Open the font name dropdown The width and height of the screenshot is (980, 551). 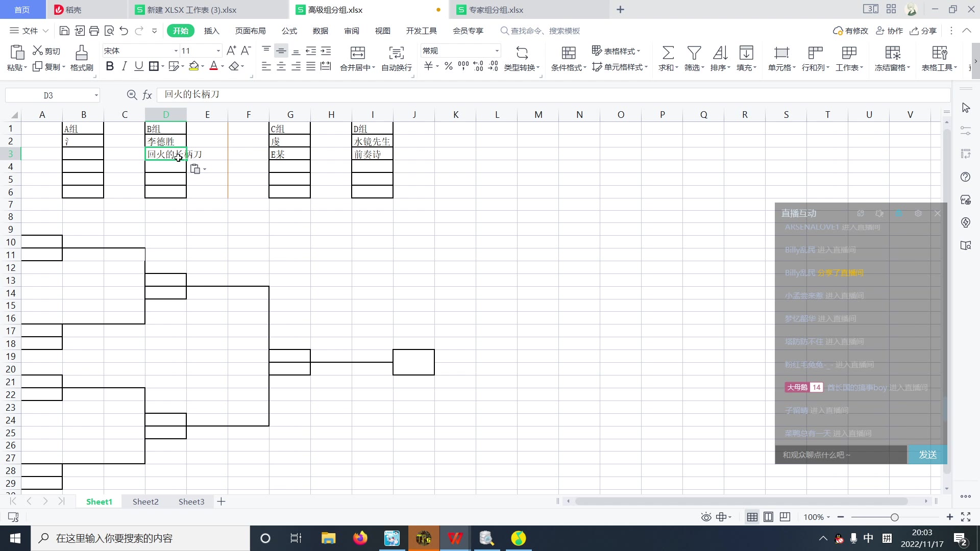pos(176,51)
